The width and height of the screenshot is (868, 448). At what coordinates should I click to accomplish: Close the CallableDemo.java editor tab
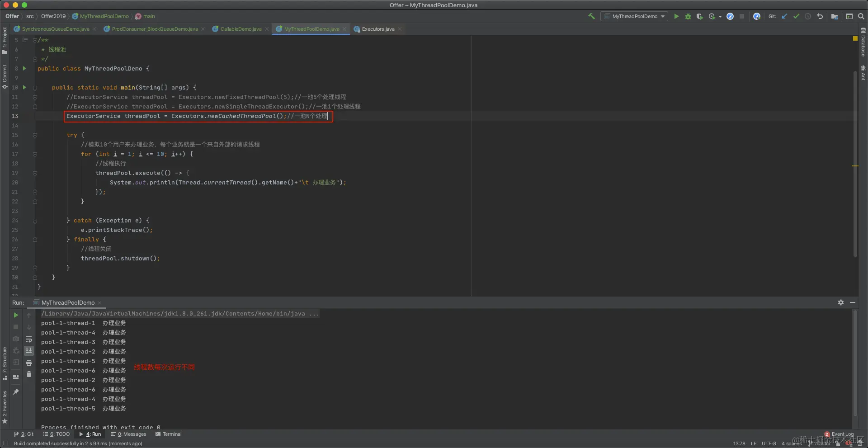pyautogui.click(x=267, y=29)
